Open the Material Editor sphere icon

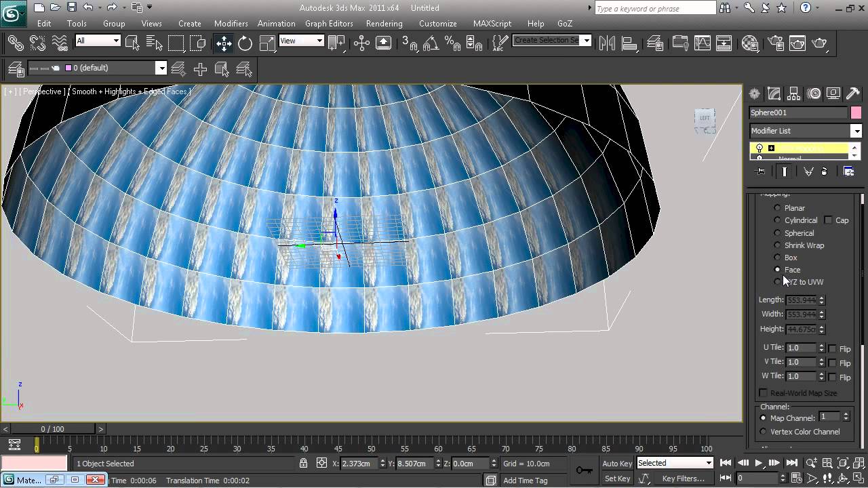pyautogui.click(x=750, y=43)
